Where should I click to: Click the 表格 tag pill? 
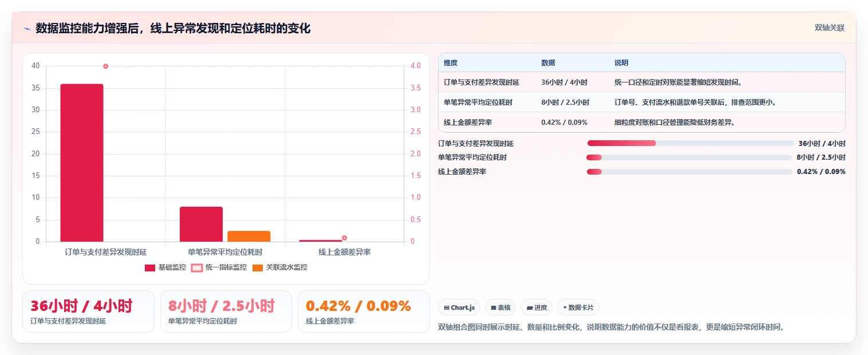point(500,307)
